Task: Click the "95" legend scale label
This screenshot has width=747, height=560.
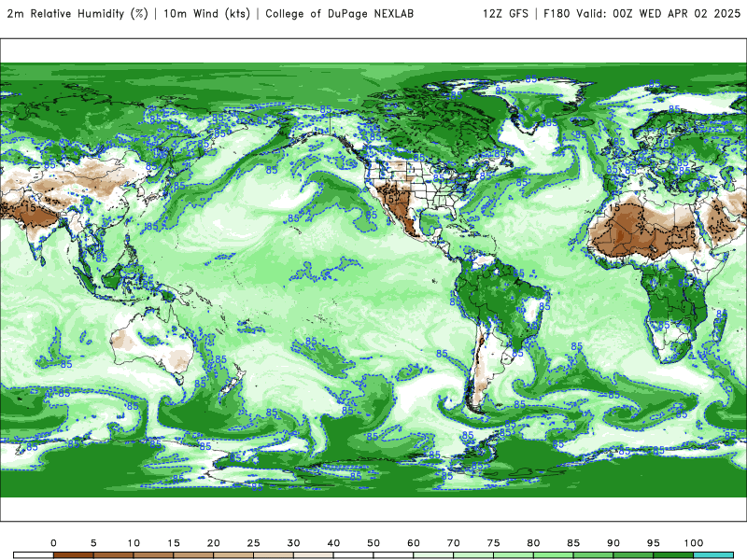Action: (654, 543)
